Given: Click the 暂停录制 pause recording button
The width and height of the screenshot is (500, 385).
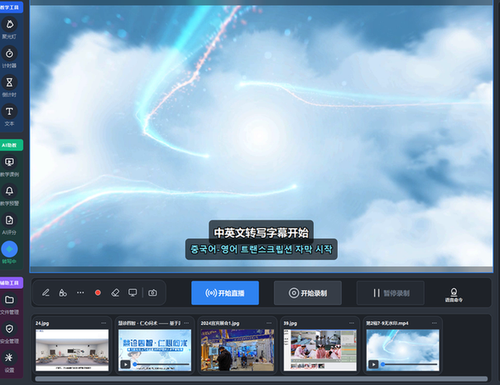Looking at the screenshot, I should point(390,293).
